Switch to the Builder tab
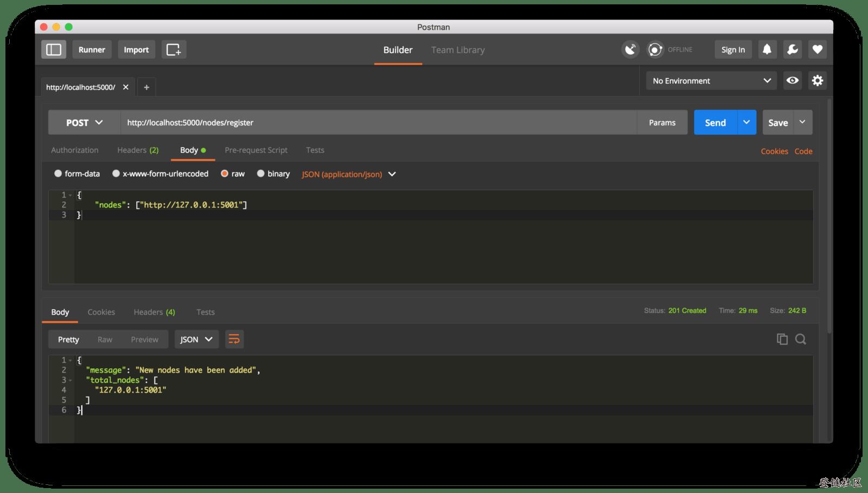The height and width of the screenshot is (493, 868). (x=398, y=50)
